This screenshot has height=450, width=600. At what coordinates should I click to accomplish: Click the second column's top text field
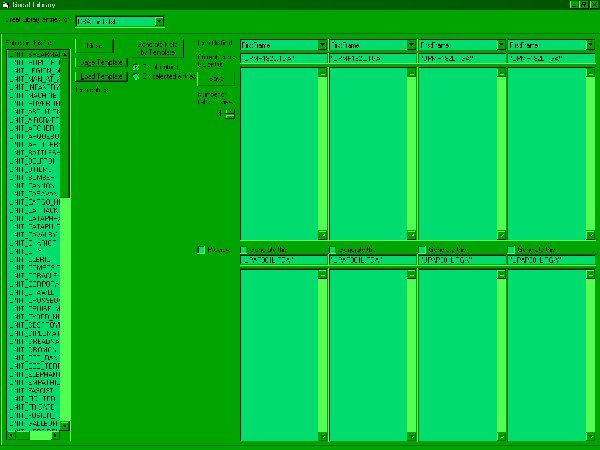click(x=372, y=60)
